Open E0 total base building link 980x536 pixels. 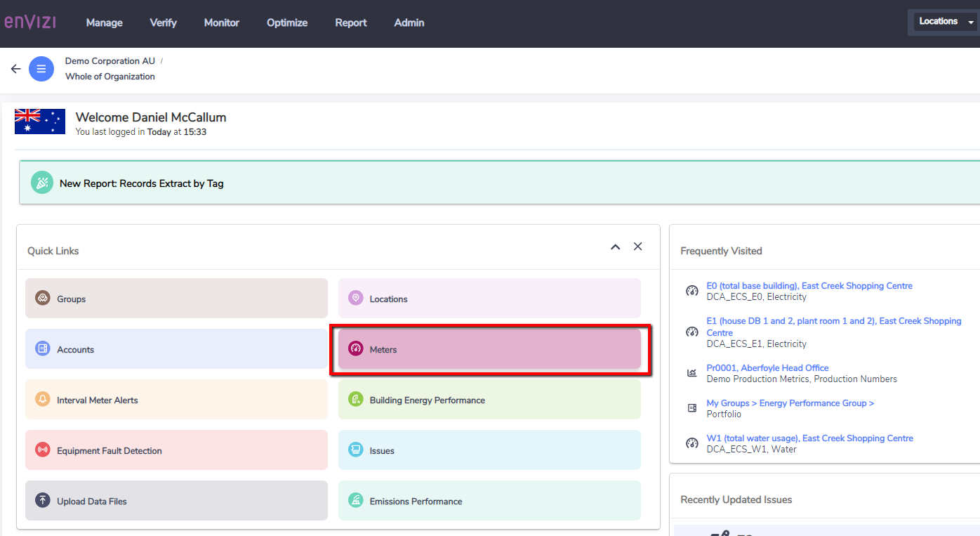point(809,286)
